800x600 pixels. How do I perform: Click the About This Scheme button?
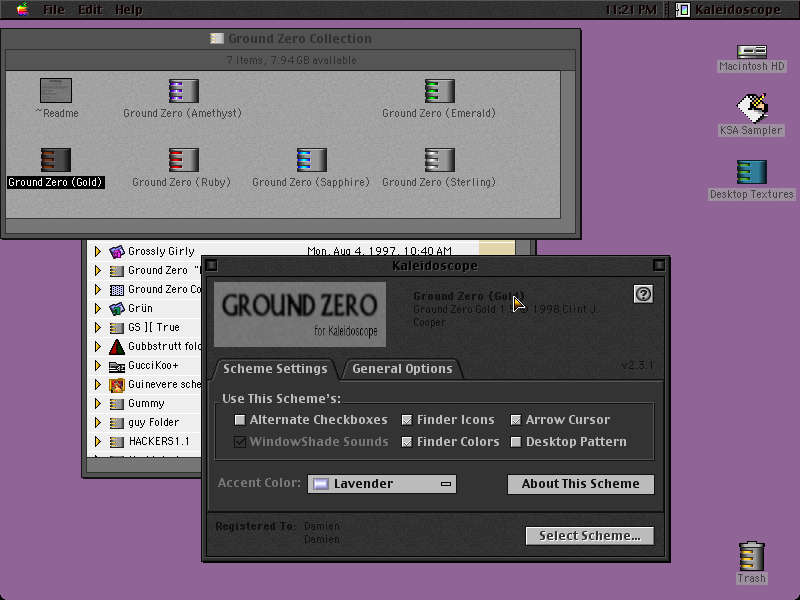[x=581, y=484]
